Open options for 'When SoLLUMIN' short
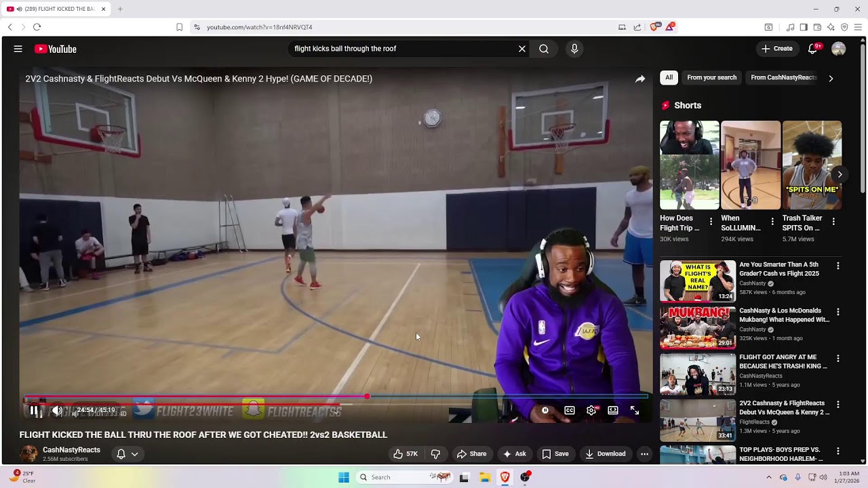This screenshot has width=868, height=488. pyautogui.click(x=772, y=222)
